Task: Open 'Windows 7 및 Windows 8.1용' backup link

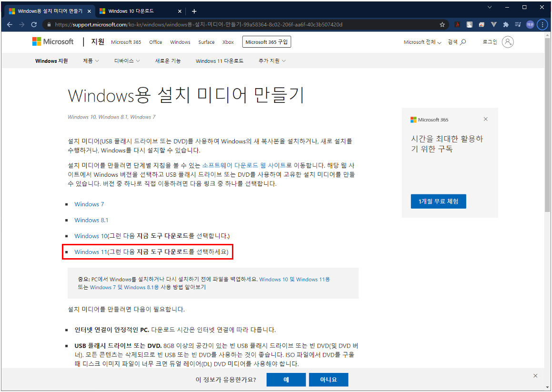Action: (124, 287)
